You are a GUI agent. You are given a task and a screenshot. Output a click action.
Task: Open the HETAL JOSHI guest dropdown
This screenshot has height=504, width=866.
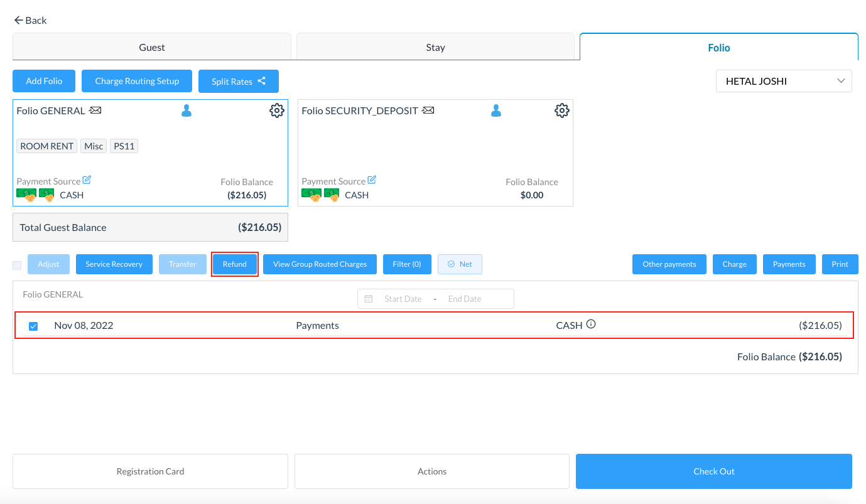(783, 81)
